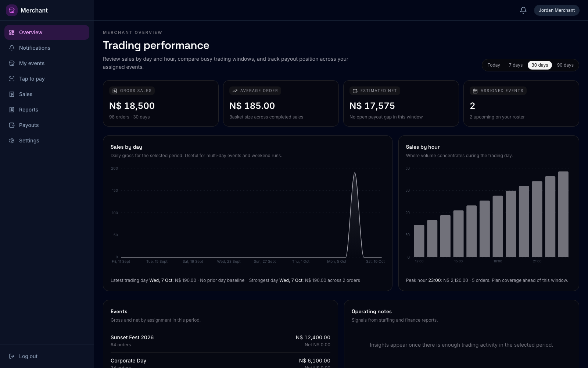Click the Average Order trend arrow icon
This screenshot has width=588, height=368.
point(235,91)
